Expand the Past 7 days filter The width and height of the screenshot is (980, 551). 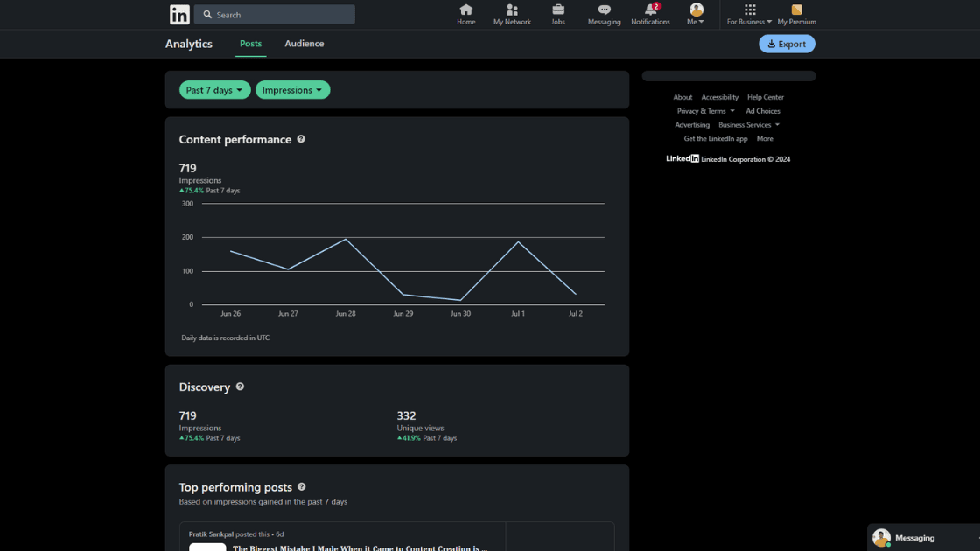[x=214, y=90]
